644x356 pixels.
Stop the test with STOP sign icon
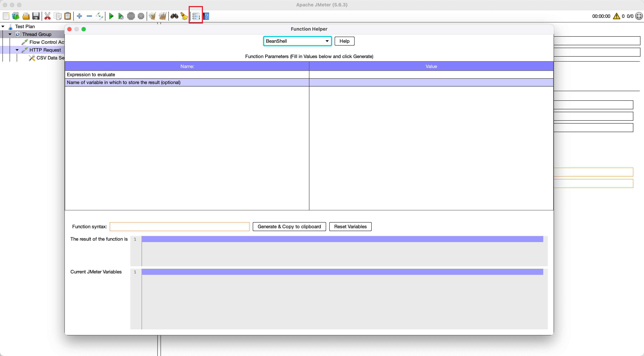coord(131,16)
